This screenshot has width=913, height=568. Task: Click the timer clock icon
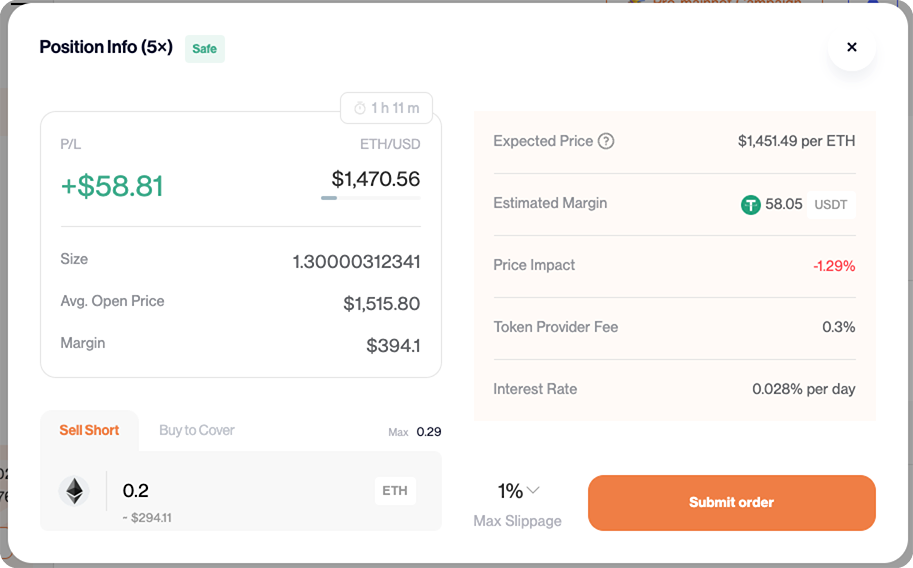[360, 108]
